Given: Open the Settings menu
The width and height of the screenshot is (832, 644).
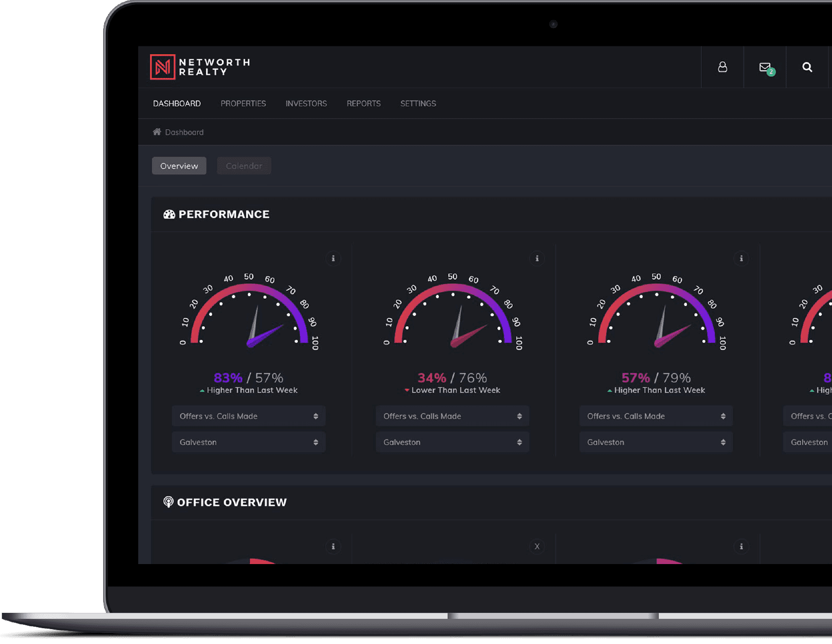Looking at the screenshot, I should 418,104.
